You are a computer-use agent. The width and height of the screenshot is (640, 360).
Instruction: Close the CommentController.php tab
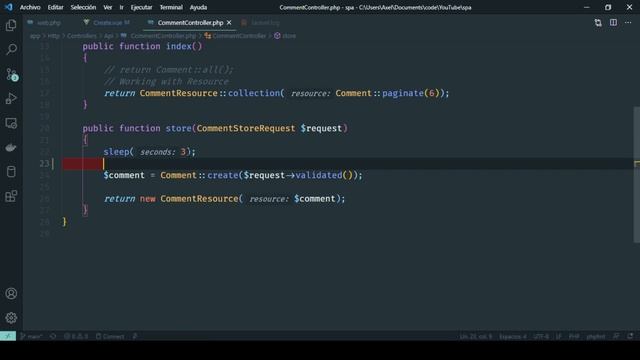(229, 23)
